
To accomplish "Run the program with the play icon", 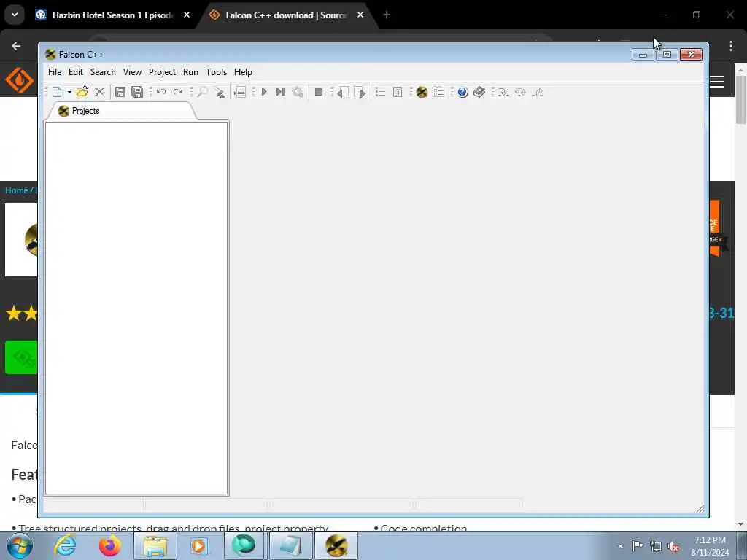I will (264, 92).
